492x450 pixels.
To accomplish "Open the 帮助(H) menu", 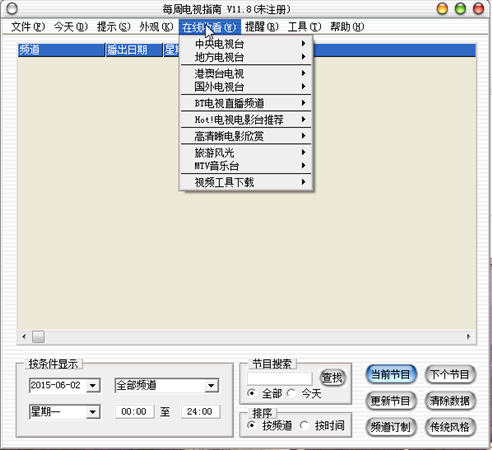I will [x=347, y=27].
